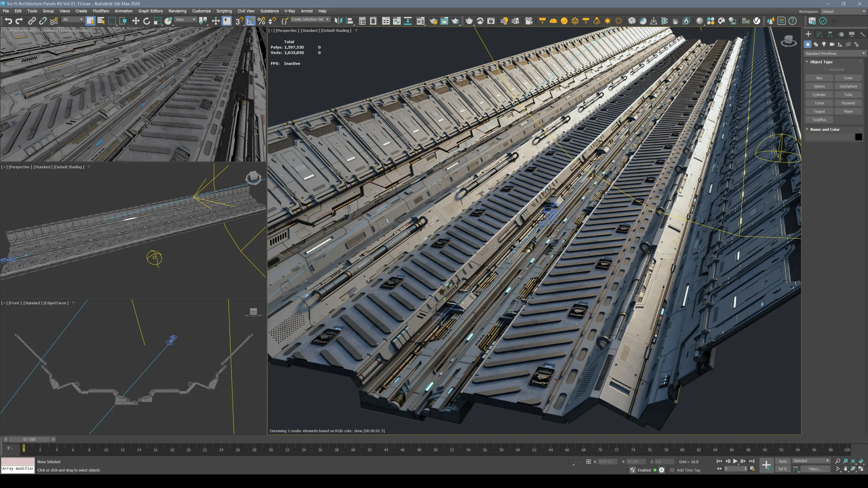Open the Modifiers menu in the menu bar
The width and height of the screenshot is (868, 488).
[x=101, y=11]
